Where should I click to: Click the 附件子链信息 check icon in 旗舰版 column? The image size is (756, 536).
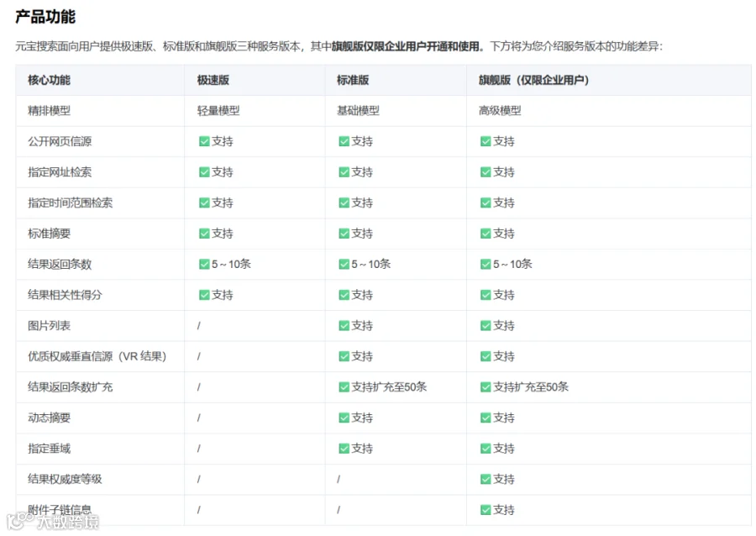pyautogui.click(x=486, y=510)
